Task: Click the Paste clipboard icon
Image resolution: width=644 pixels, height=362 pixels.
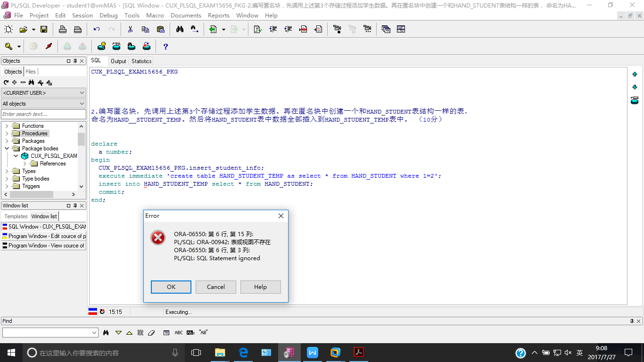Action: click(x=160, y=29)
